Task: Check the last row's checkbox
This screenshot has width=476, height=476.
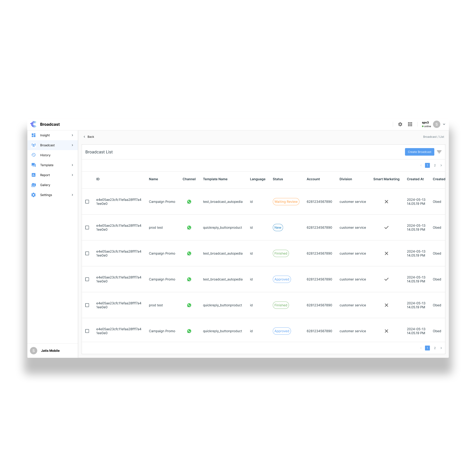Action: (87, 331)
